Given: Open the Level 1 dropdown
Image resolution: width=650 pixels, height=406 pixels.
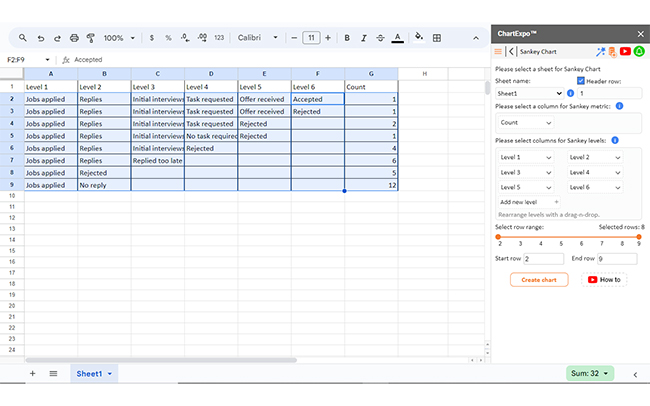Looking at the screenshot, I should (x=525, y=157).
